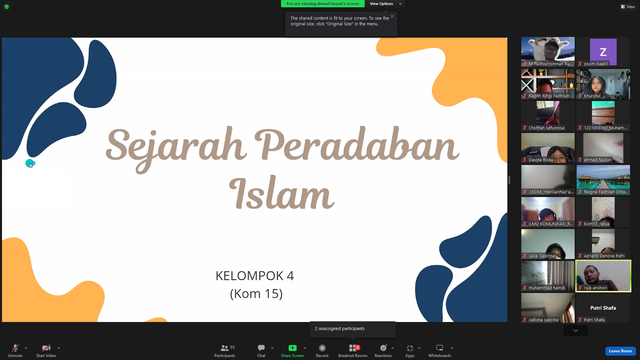Open the Apps panel
The width and height of the screenshot is (640, 360).
point(410,350)
